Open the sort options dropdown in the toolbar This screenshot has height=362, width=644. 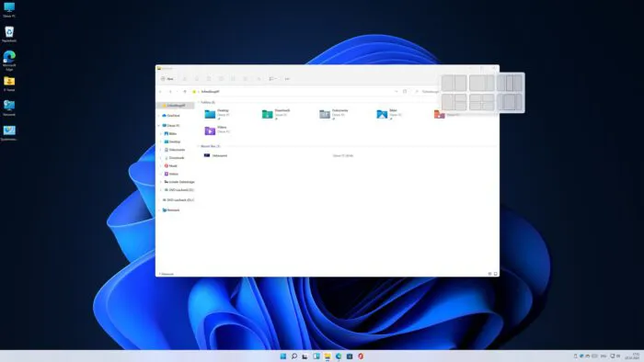pyautogui.click(x=272, y=79)
